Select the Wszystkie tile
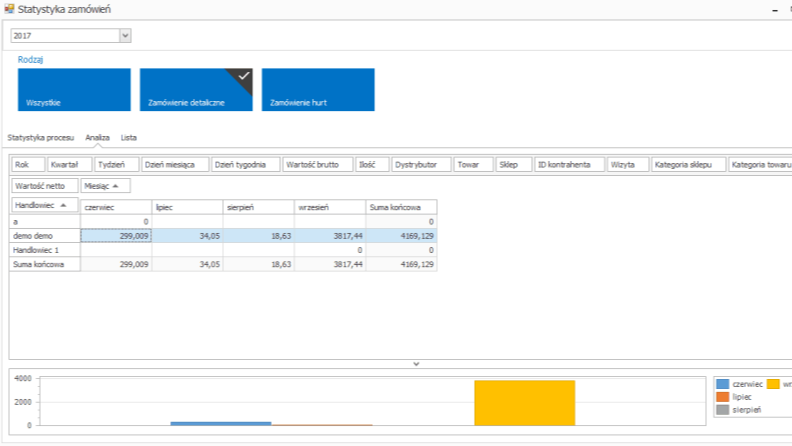Viewport: 792px width, 446px height. coord(74,89)
